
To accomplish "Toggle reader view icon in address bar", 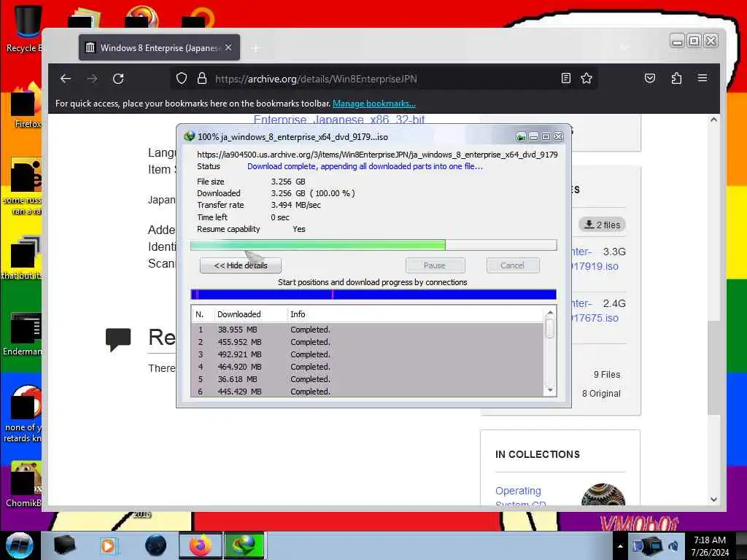I will point(565,78).
